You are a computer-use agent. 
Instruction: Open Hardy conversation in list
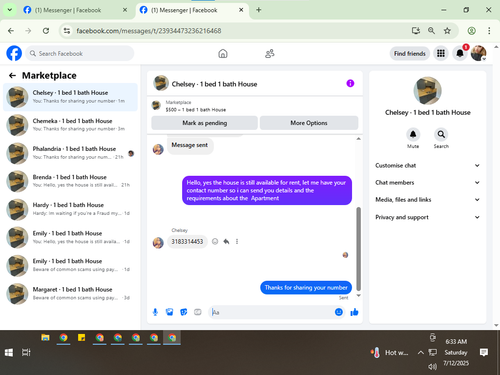70,209
